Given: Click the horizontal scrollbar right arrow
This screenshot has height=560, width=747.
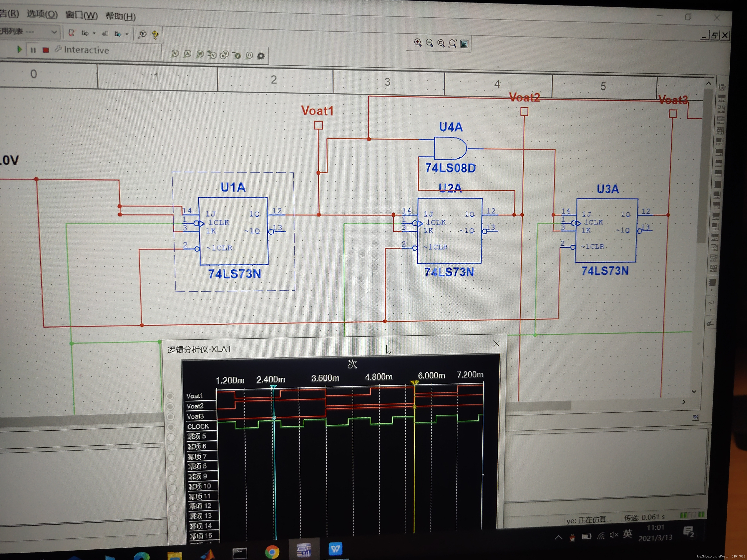Looking at the screenshot, I should click(684, 402).
